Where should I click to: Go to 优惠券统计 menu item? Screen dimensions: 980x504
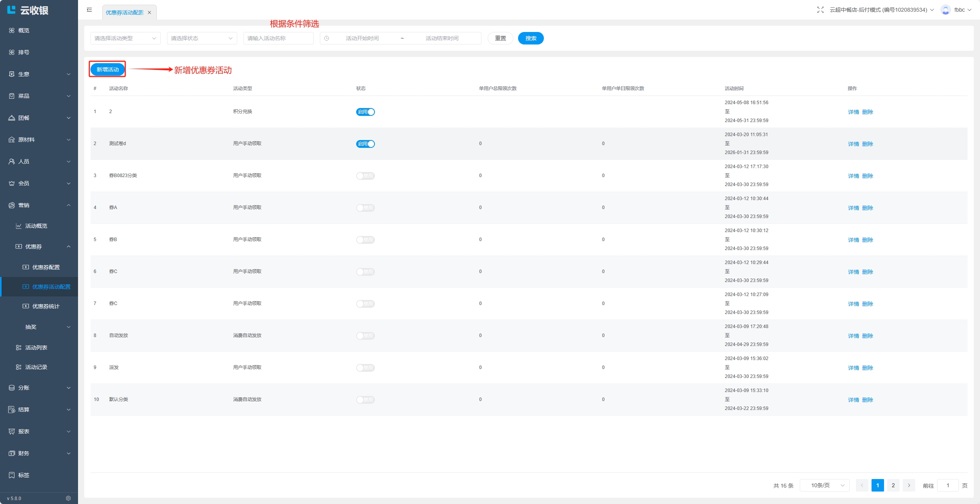[46, 306]
